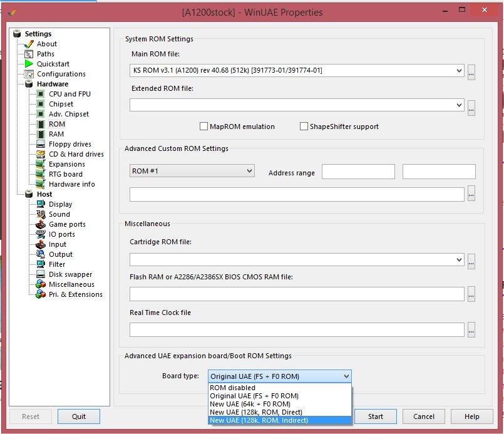Click the Address range end field
Image resolution: width=504 pixels, height=434 pixels.
[x=439, y=172]
